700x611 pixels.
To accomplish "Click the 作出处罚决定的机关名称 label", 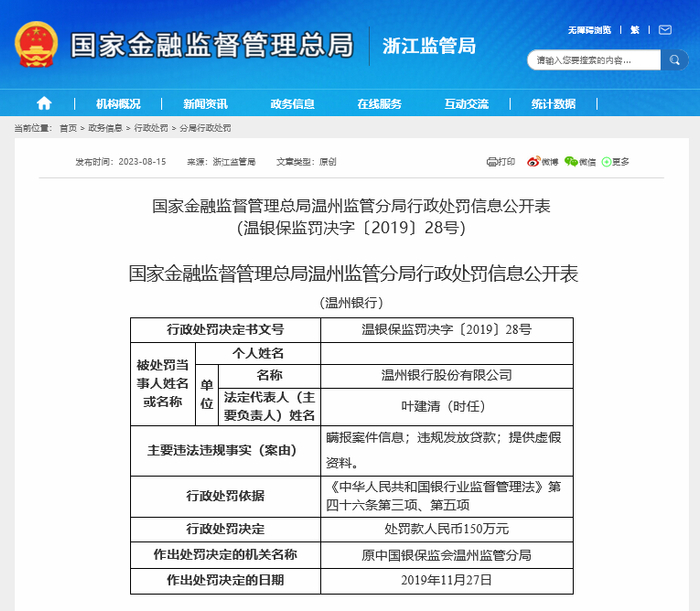I will click(x=225, y=555).
